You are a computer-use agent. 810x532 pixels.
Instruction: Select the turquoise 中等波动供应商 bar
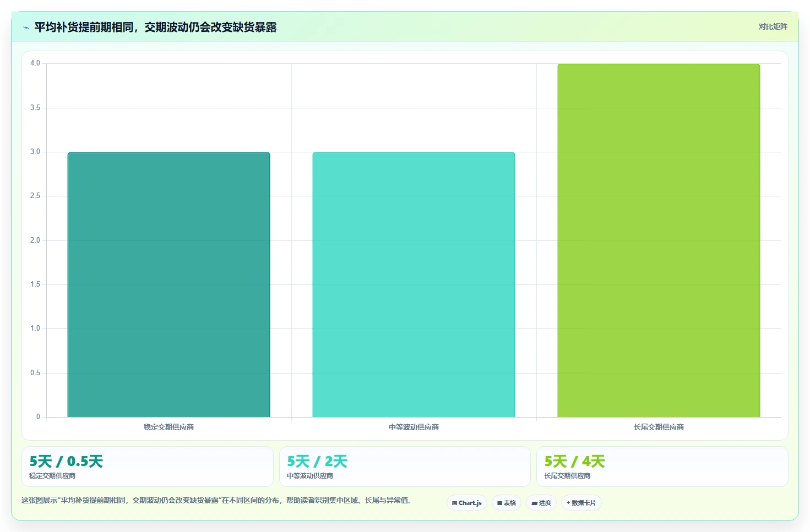(x=414, y=284)
